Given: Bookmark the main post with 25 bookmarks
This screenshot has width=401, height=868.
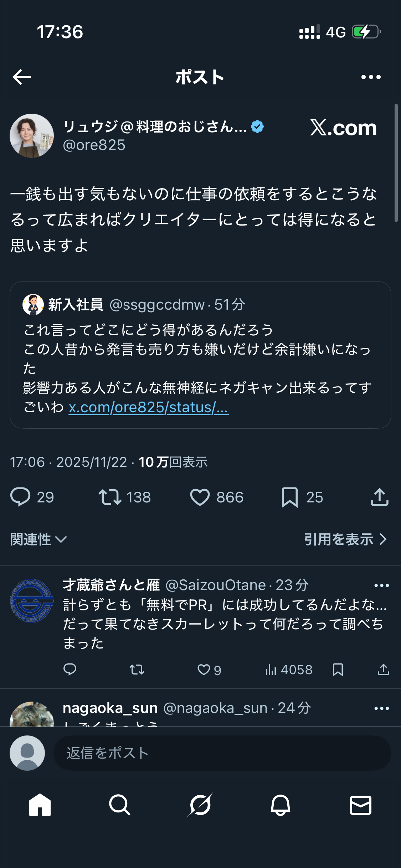Looking at the screenshot, I should click(x=289, y=497).
